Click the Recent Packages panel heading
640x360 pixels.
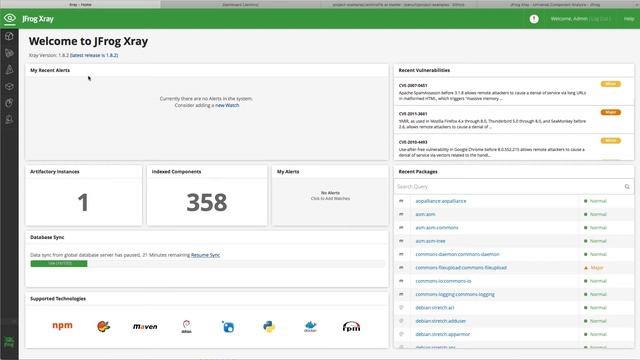coord(418,172)
